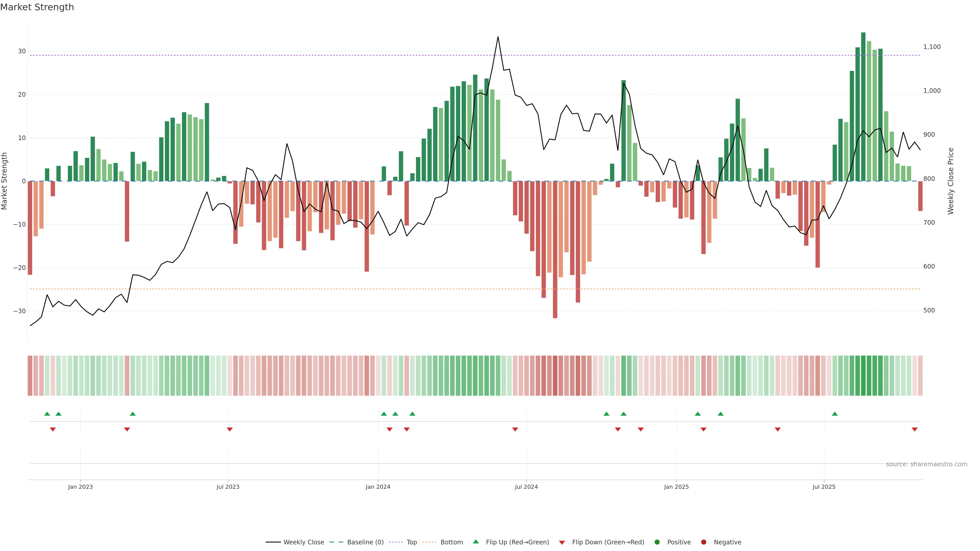Click the first green flip-up marker on the left

pyautogui.click(x=47, y=414)
